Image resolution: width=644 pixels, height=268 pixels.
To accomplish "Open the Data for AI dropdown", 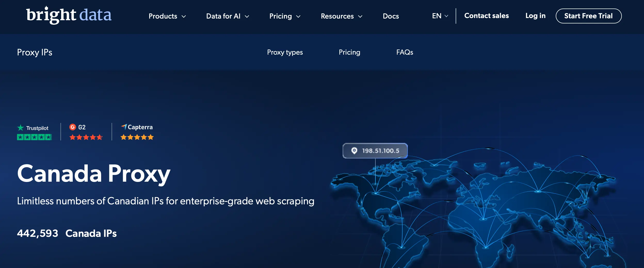I will click(x=228, y=16).
